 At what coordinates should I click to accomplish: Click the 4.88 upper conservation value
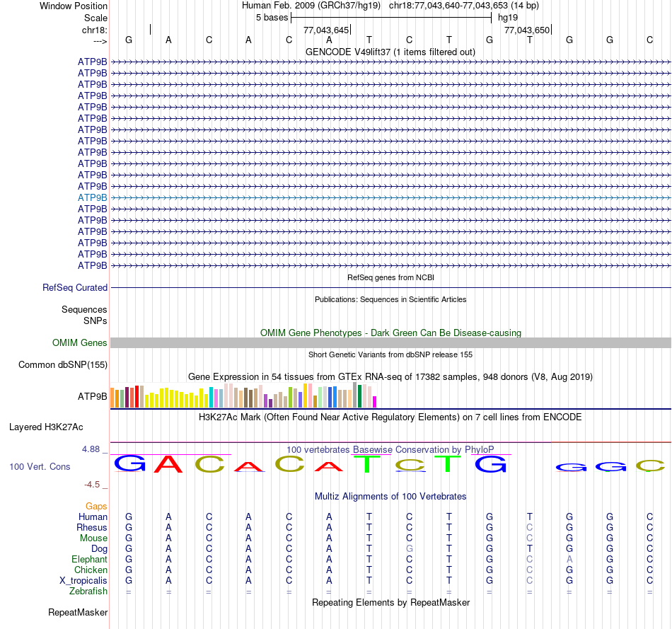(x=91, y=449)
